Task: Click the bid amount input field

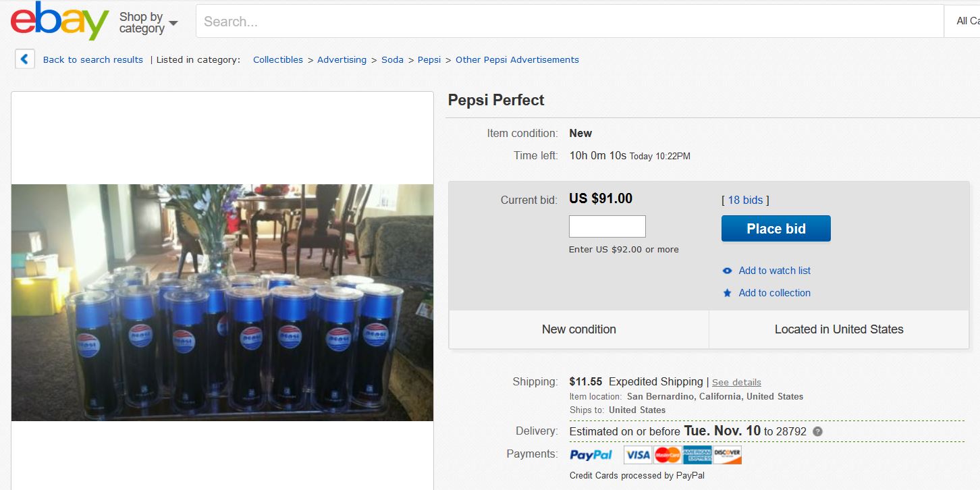Action: pyautogui.click(x=607, y=227)
